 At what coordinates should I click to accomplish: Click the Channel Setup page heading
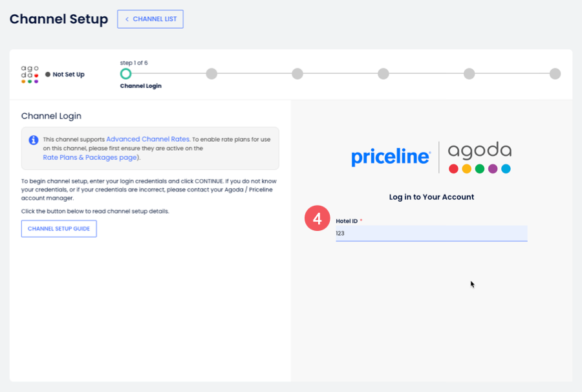click(x=58, y=19)
